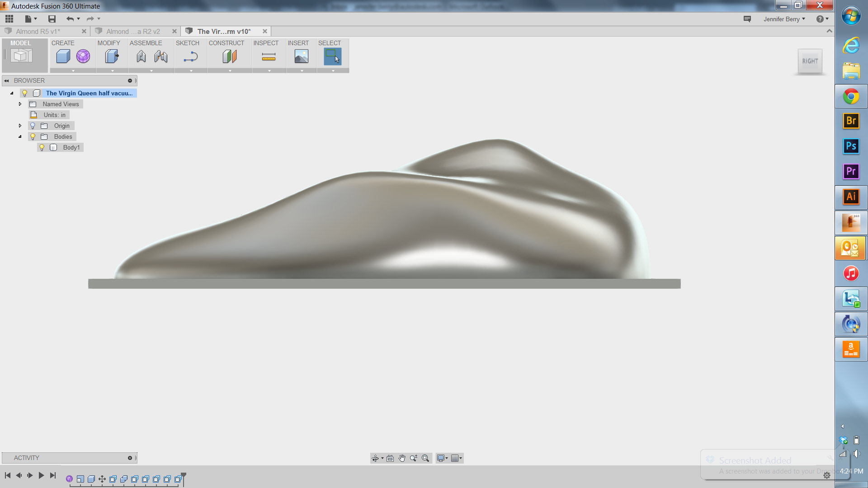Click the RIGHT face of view cube
Image resolution: width=868 pixels, height=488 pixels.
click(810, 61)
